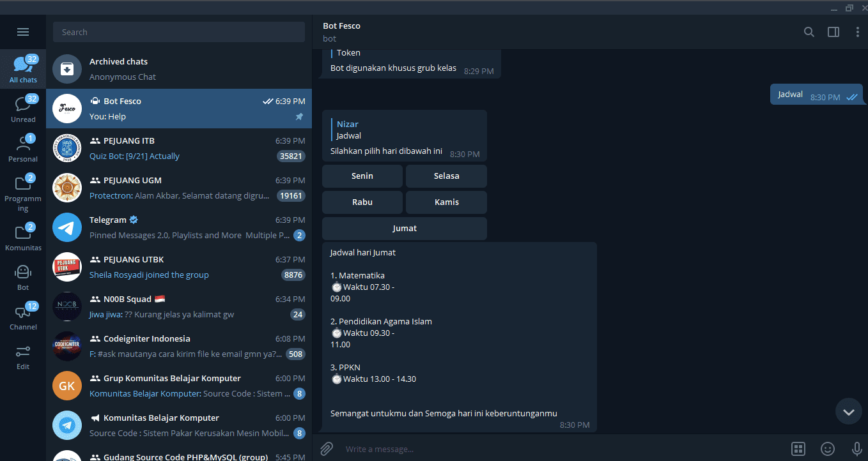Choose Rabu schedule button
868x461 pixels.
pyautogui.click(x=362, y=202)
